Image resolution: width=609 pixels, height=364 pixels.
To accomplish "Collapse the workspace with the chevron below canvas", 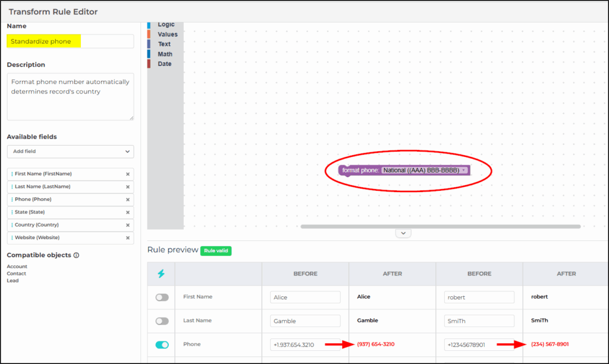I will coord(403,233).
